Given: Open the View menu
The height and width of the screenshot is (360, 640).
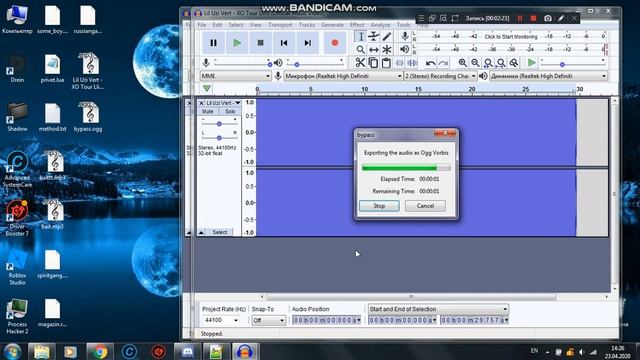Looking at the screenshot, I should pos(256,25).
